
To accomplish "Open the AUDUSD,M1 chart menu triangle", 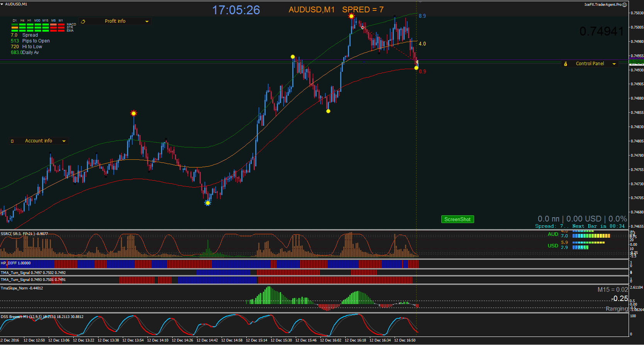I will (x=2, y=4).
